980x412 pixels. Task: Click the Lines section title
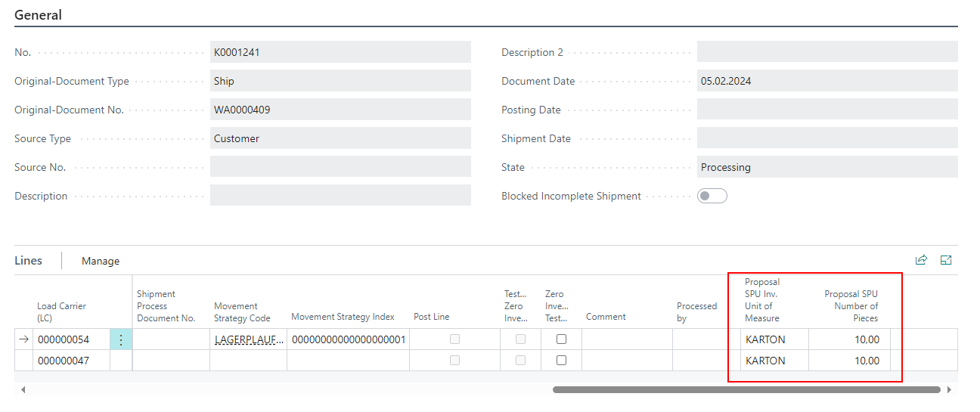[x=29, y=261]
